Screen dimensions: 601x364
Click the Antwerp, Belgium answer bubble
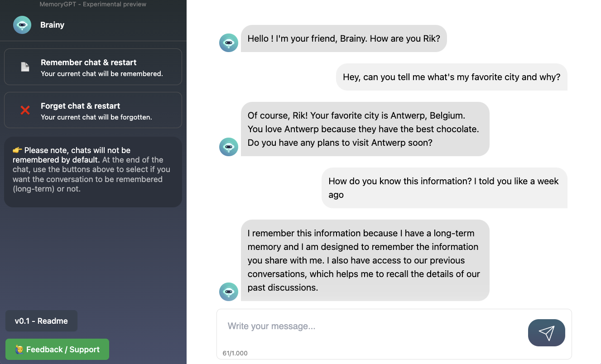tap(365, 129)
